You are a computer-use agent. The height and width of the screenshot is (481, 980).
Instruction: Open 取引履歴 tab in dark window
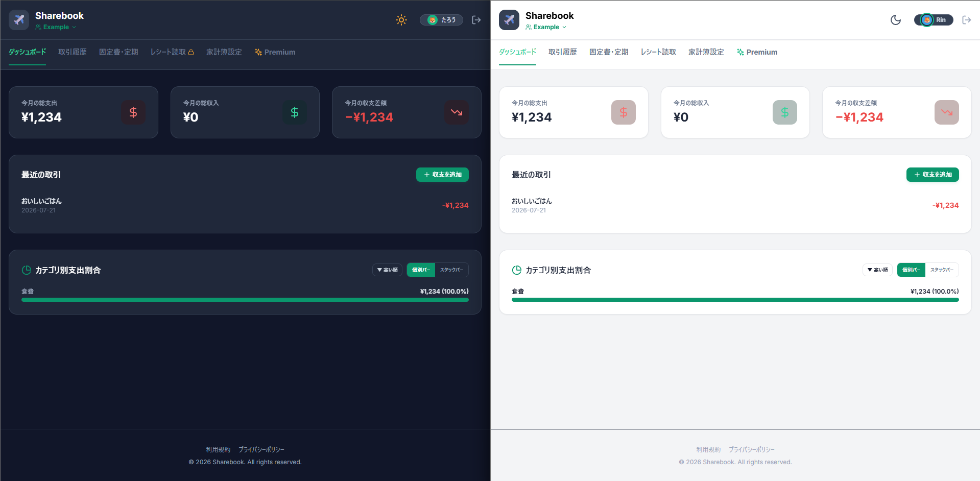pyautogui.click(x=73, y=52)
